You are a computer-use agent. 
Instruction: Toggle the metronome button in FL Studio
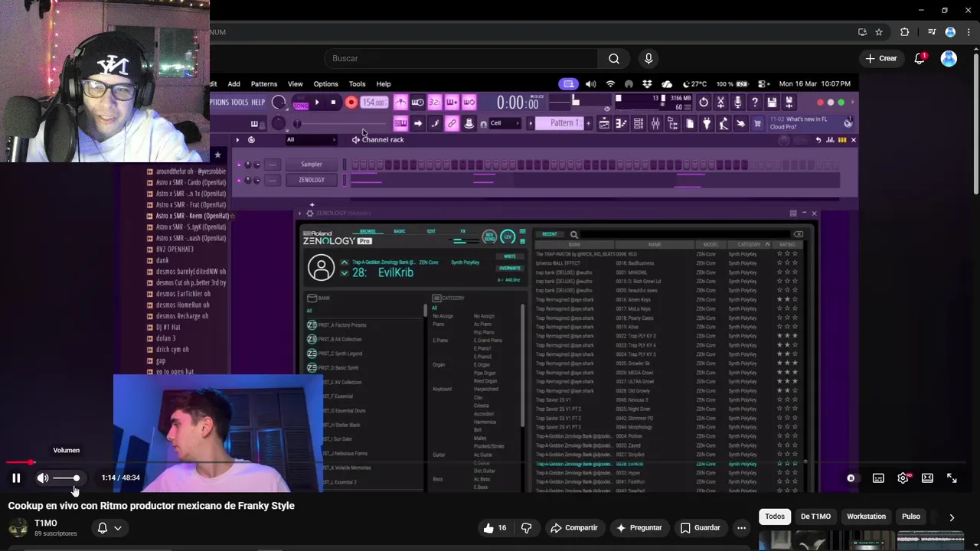click(x=400, y=103)
